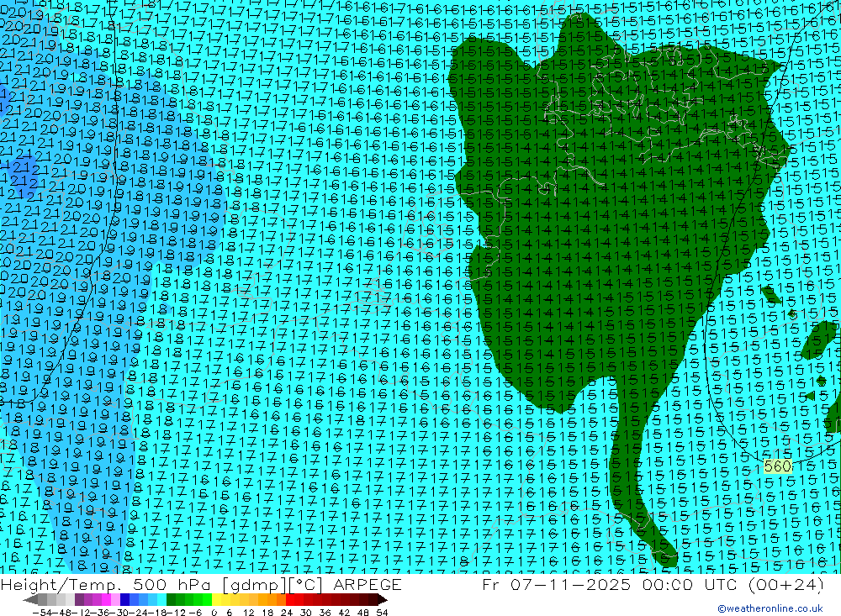Click the bright yellow swatch above legend value 0
841x616 pixels.
(216, 599)
